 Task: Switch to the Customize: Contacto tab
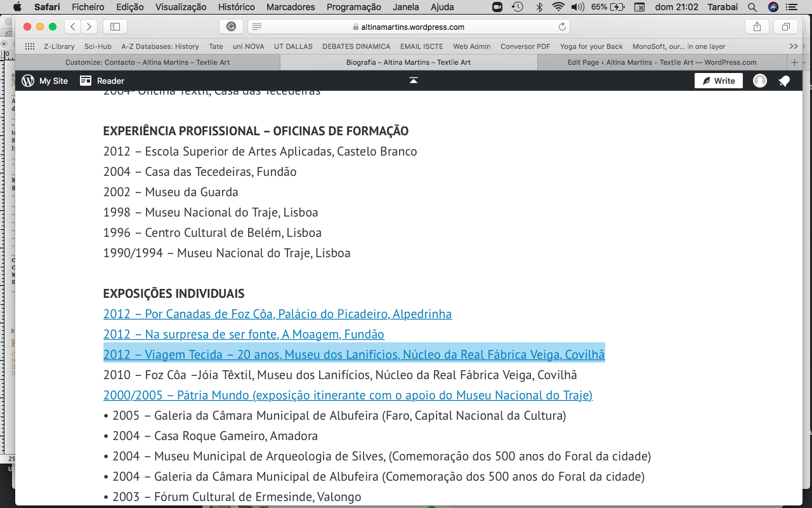(147, 62)
